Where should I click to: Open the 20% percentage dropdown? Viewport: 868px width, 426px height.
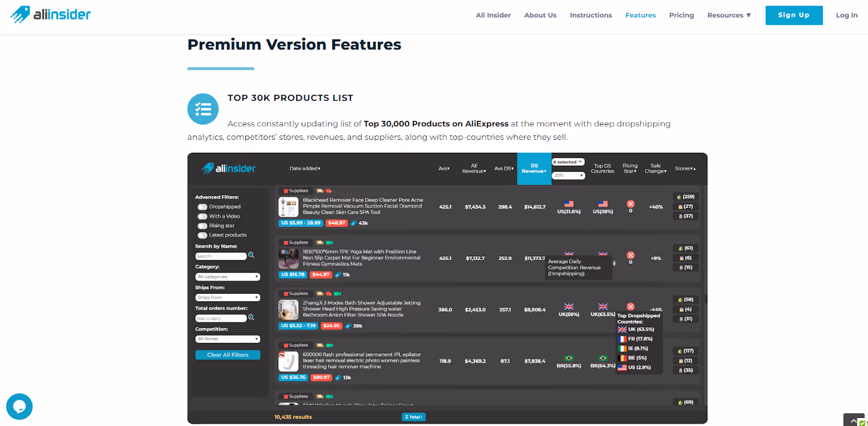point(569,176)
